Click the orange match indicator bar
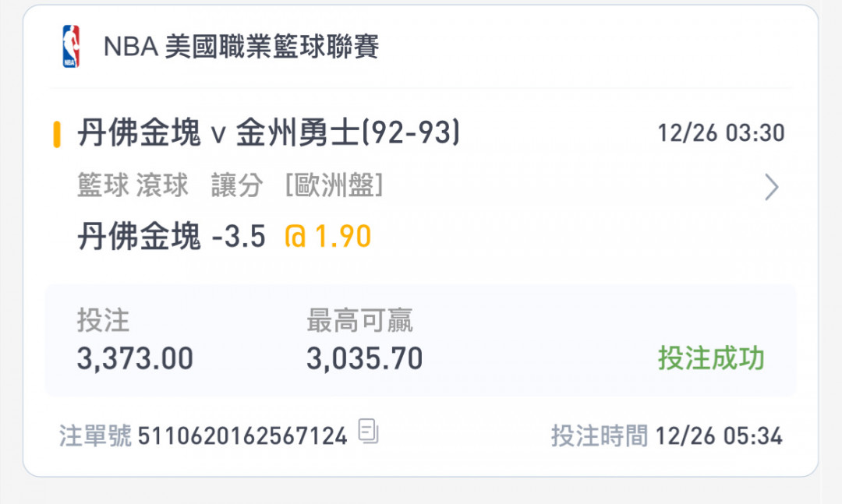The width and height of the screenshot is (842, 504). click(x=56, y=134)
